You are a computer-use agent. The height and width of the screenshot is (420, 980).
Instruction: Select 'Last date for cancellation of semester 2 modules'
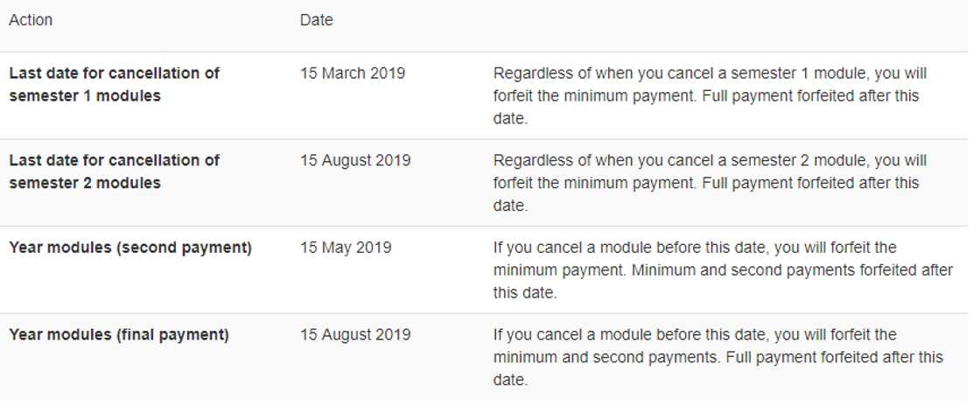tap(114, 171)
